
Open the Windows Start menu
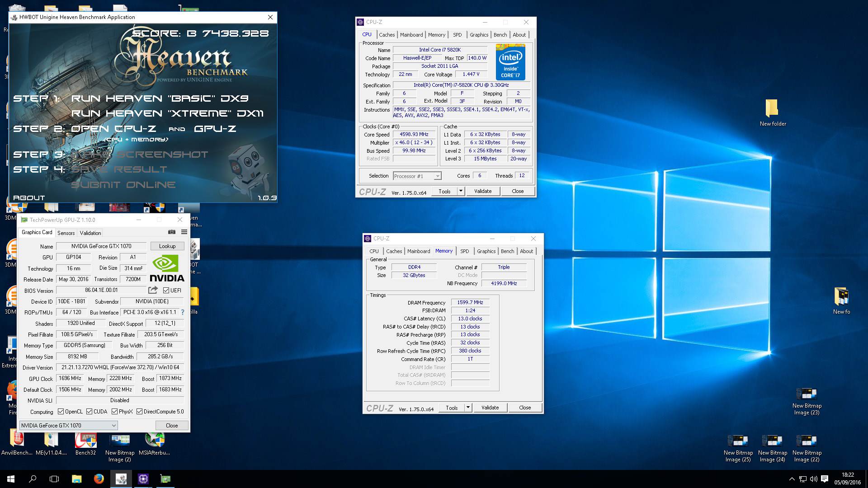point(11,479)
